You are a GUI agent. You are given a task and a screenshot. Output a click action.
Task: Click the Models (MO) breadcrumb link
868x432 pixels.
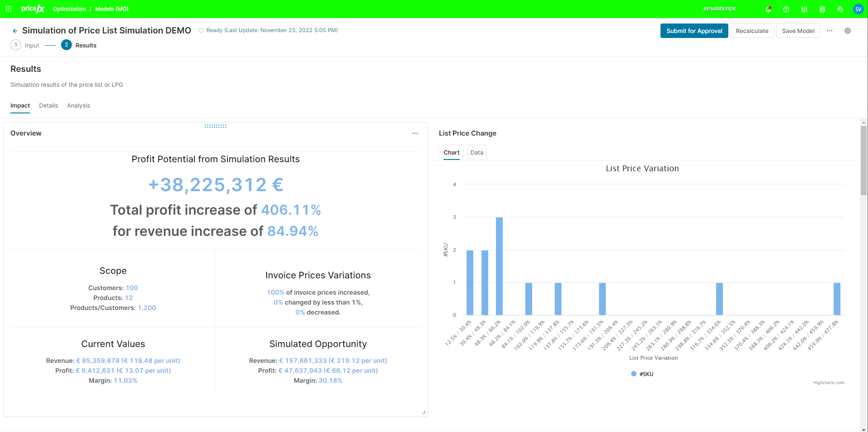112,9
